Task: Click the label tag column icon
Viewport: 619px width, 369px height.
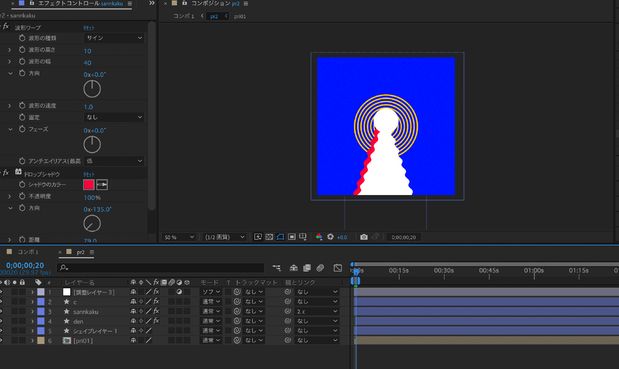Action: pyautogui.click(x=38, y=282)
